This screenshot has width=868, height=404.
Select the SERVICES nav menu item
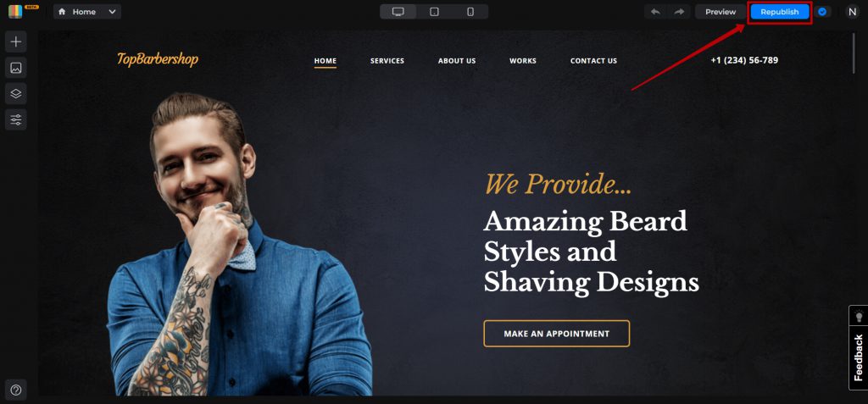(387, 61)
